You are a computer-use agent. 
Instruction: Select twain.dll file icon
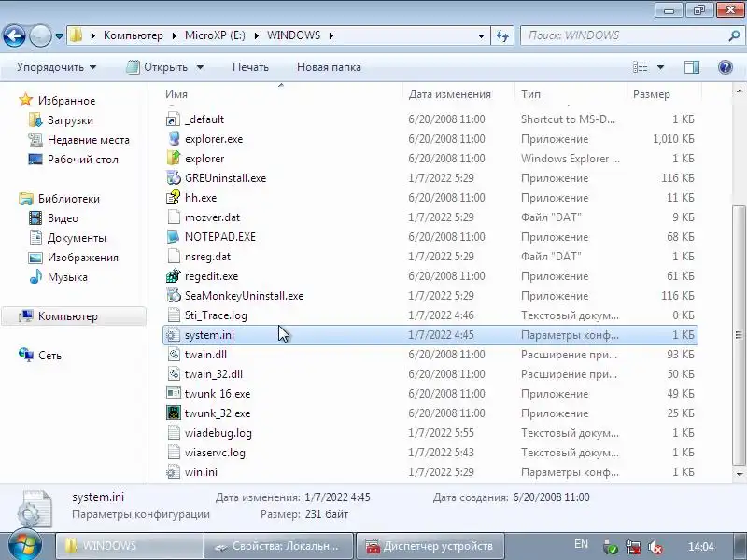pos(173,355)
